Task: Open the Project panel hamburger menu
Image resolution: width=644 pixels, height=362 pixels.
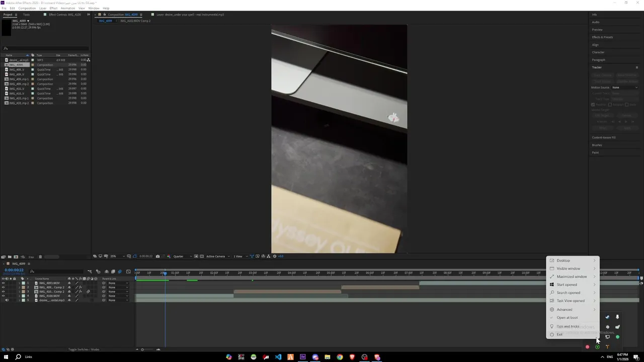Action: coord(15,15)
